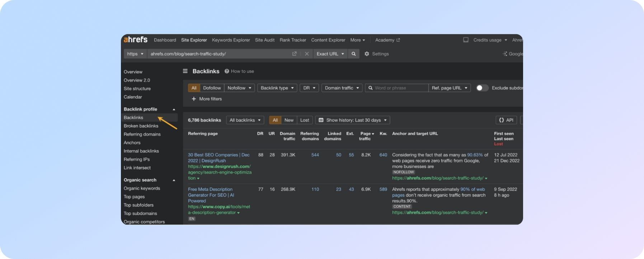This screenshot has width=644, height=259.
Task: Select the Lost tab
Action: (305, 120)
